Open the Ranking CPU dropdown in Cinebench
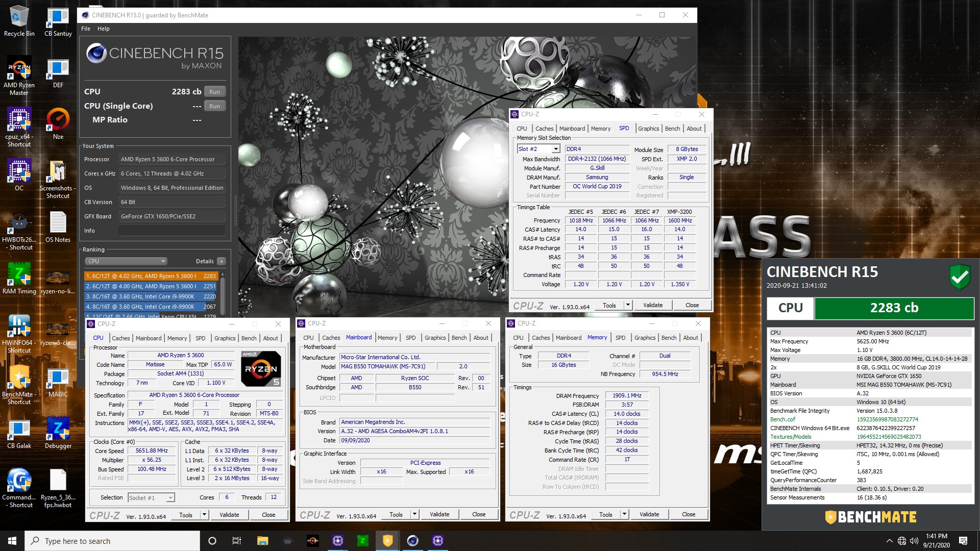Image resolution: width=980 pixels, height=551 pixels. click(126, 261)
